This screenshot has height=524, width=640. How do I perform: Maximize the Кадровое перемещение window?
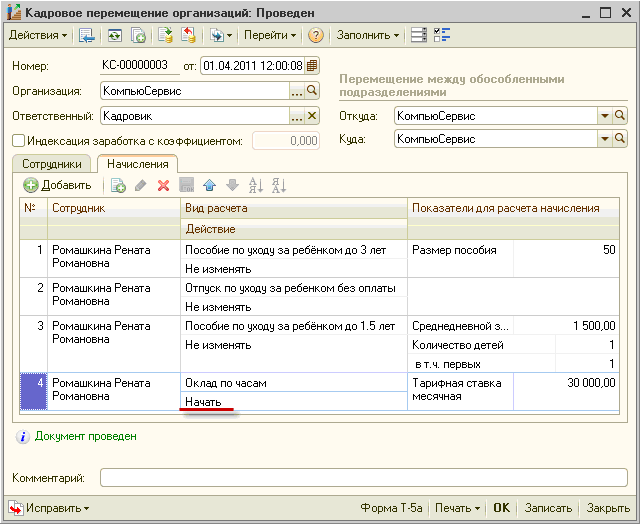606,13
